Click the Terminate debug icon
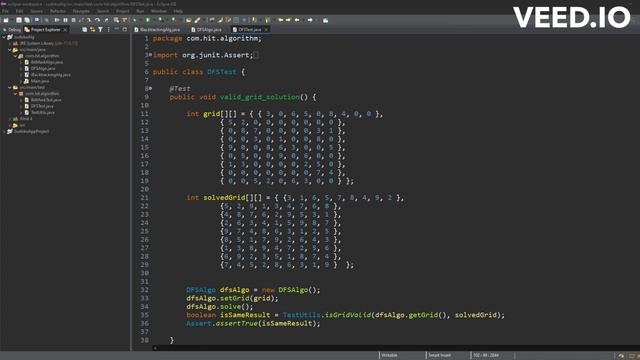640x360 pixels. 73,20
